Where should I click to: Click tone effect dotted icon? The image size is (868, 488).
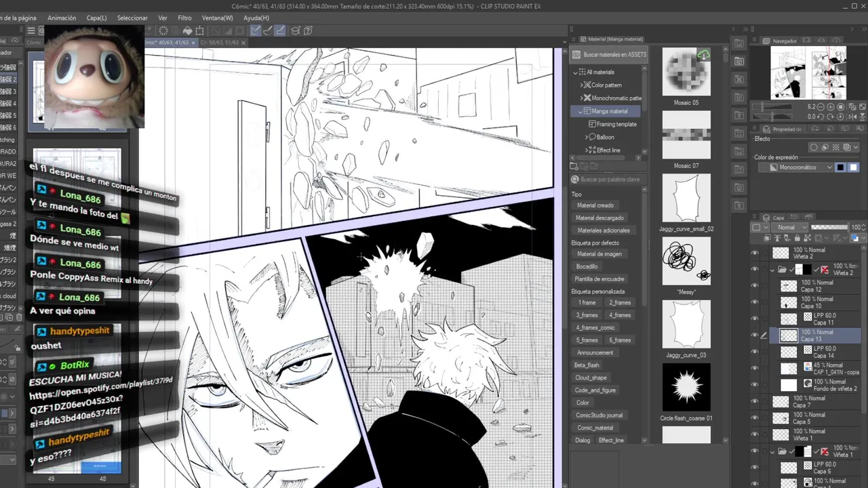click(835, 147)
